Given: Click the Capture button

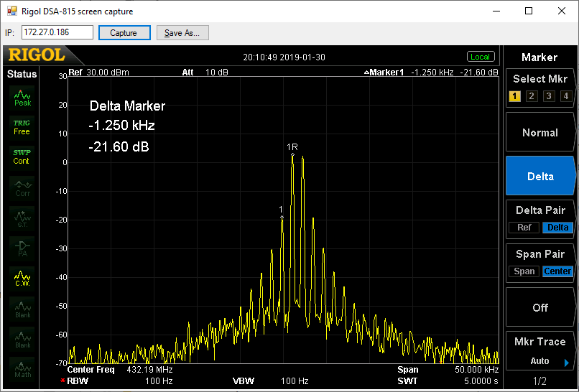Looking at the screenshot, I should pyautogui.click(x=124, y=33).
